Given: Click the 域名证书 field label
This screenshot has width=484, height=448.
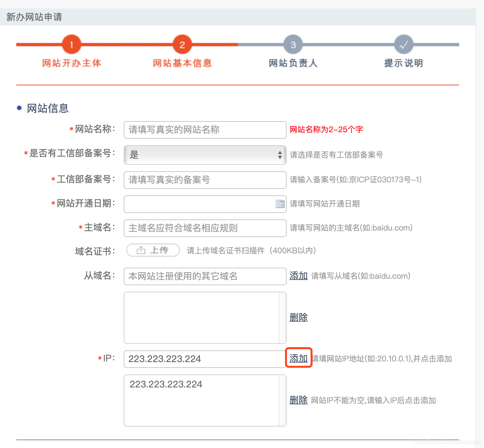Looking at the screenshot, I should click(95, 251).
